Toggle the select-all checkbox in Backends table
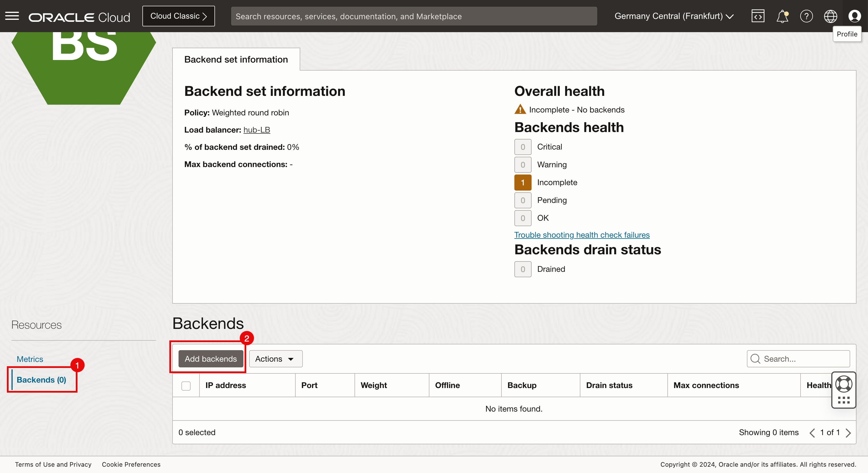 (x=186, y=385)
